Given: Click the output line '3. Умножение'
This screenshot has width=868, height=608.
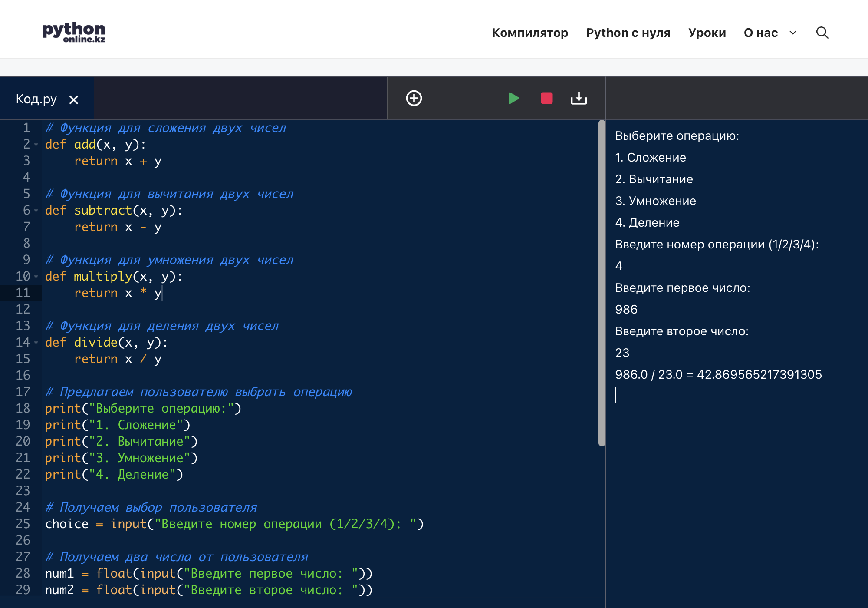Looking at the screenshot, I should tap(656, 201).
